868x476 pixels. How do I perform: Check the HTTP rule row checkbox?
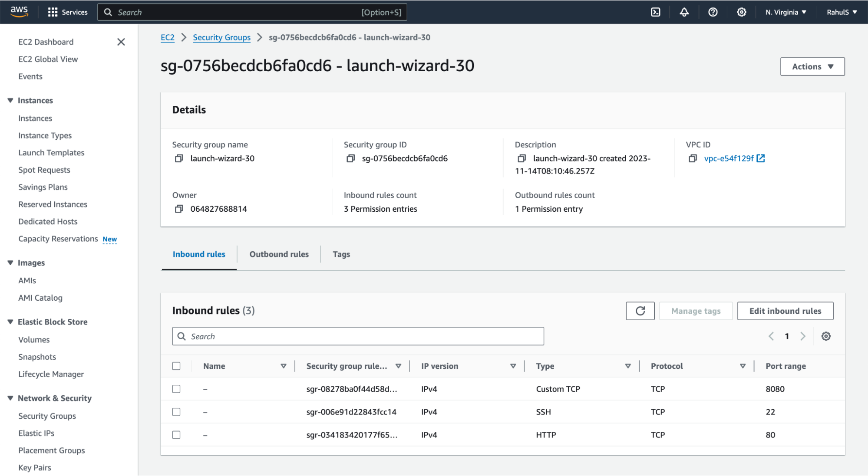176,434
